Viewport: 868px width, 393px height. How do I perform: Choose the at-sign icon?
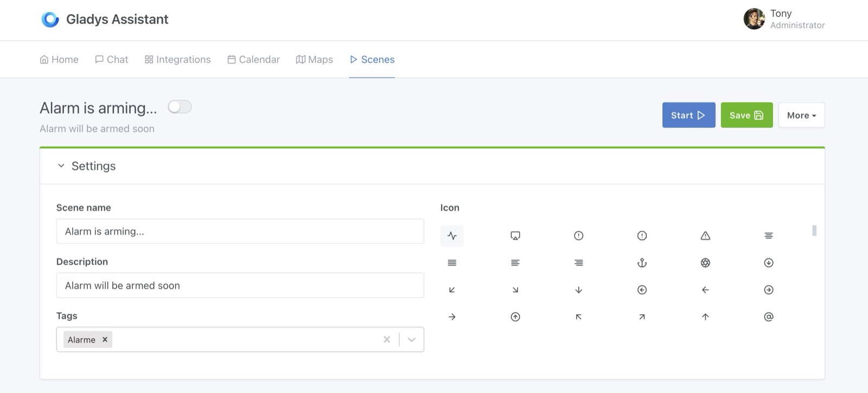click(768, 317)
